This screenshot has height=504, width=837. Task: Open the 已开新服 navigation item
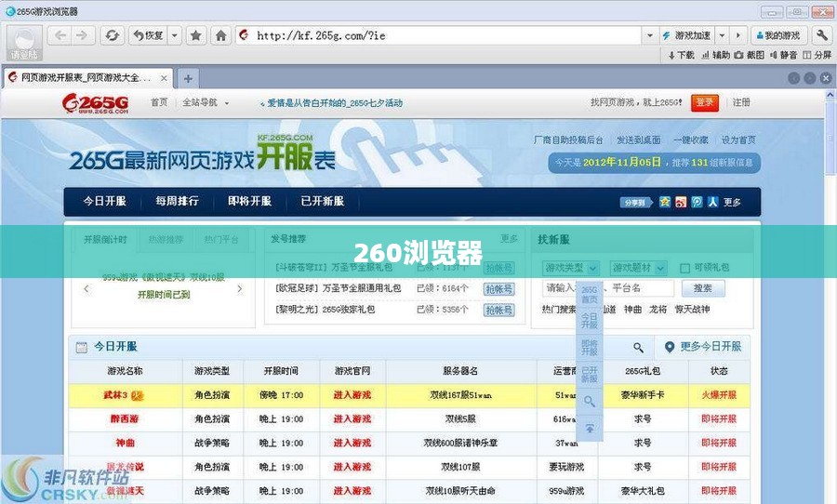323,201
